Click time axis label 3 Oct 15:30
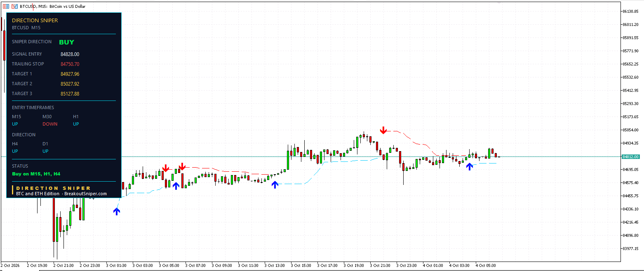 point(301,266)
